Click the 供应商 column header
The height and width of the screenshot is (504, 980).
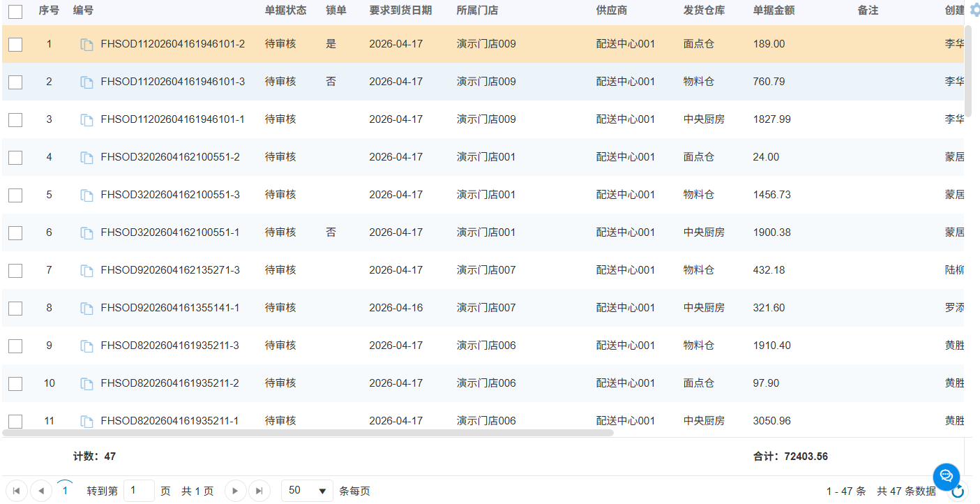pyautogui.click(x=612, y=10)
